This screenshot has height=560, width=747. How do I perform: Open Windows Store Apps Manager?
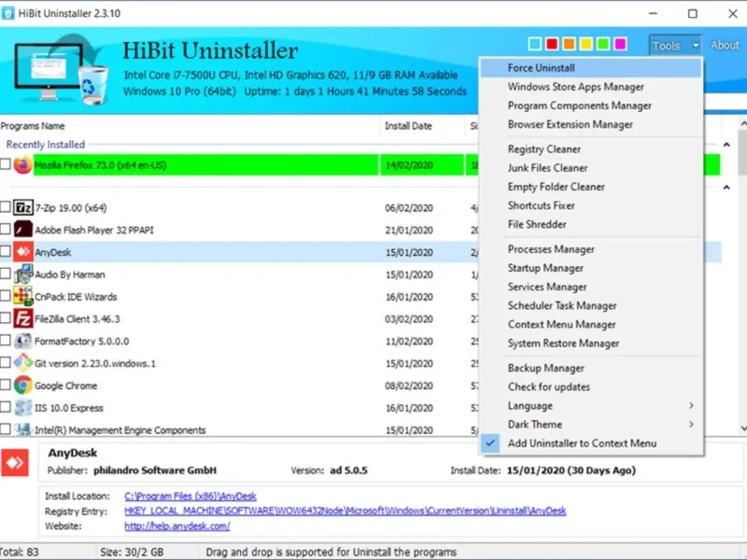tap(591, 87)
